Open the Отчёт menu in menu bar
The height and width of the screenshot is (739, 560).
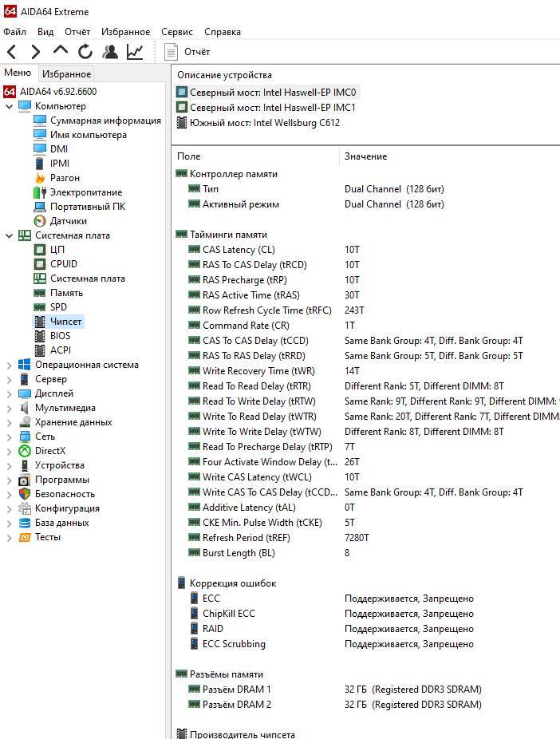[77, 32]
